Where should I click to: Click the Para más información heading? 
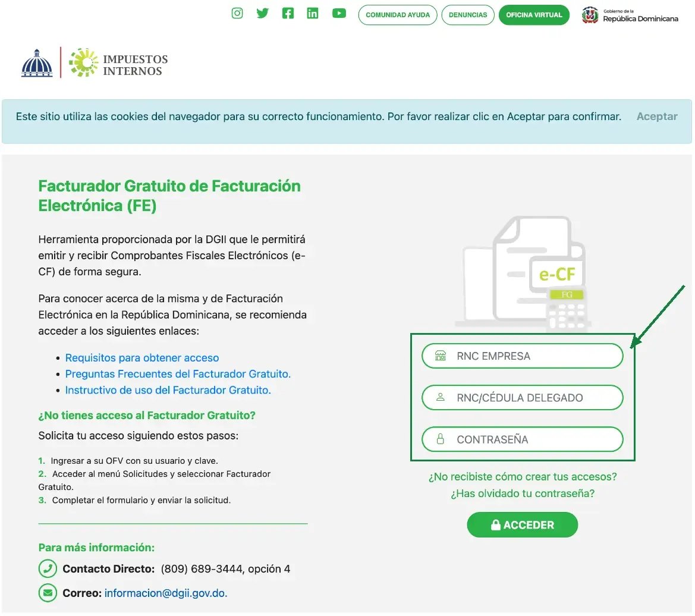(96, 547)
